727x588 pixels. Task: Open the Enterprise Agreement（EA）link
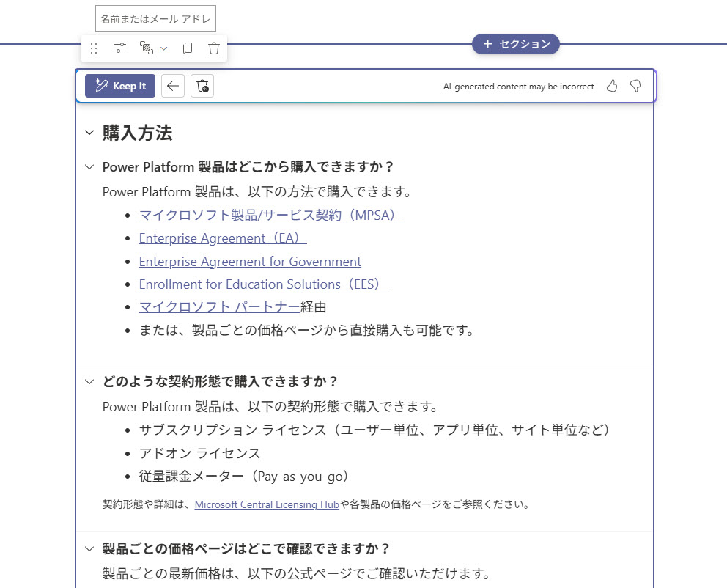click(x=223, y=238)
